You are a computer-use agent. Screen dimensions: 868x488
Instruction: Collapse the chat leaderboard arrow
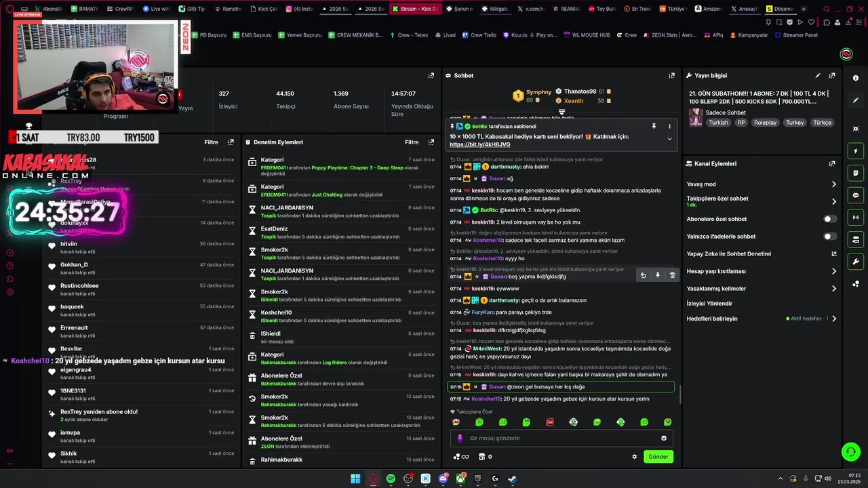click(x=561, y=112)
